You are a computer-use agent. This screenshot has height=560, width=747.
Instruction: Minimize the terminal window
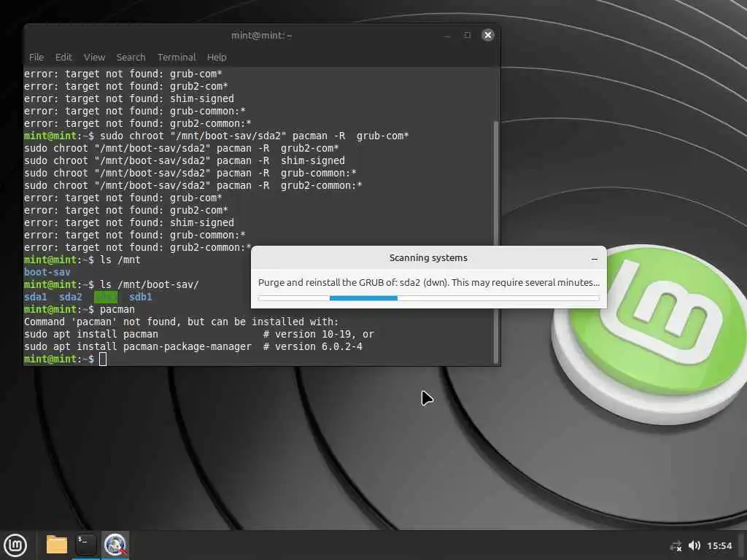pos(446,36)
